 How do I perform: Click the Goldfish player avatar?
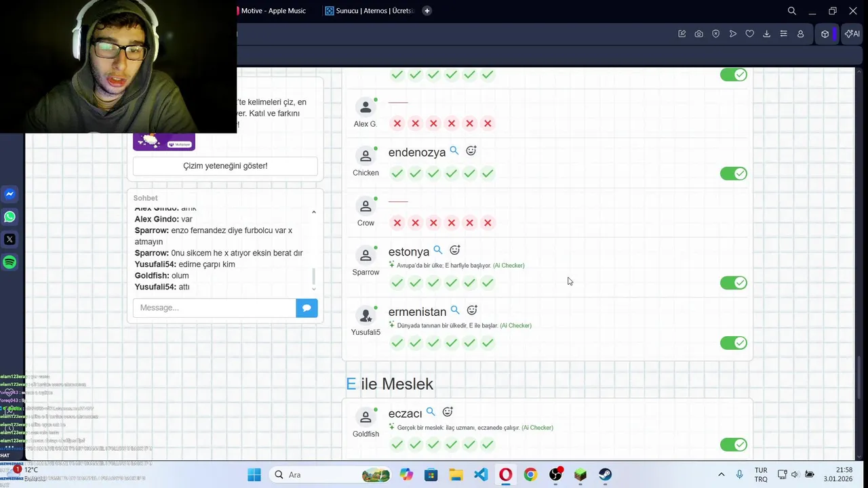(x=366, y=417)
